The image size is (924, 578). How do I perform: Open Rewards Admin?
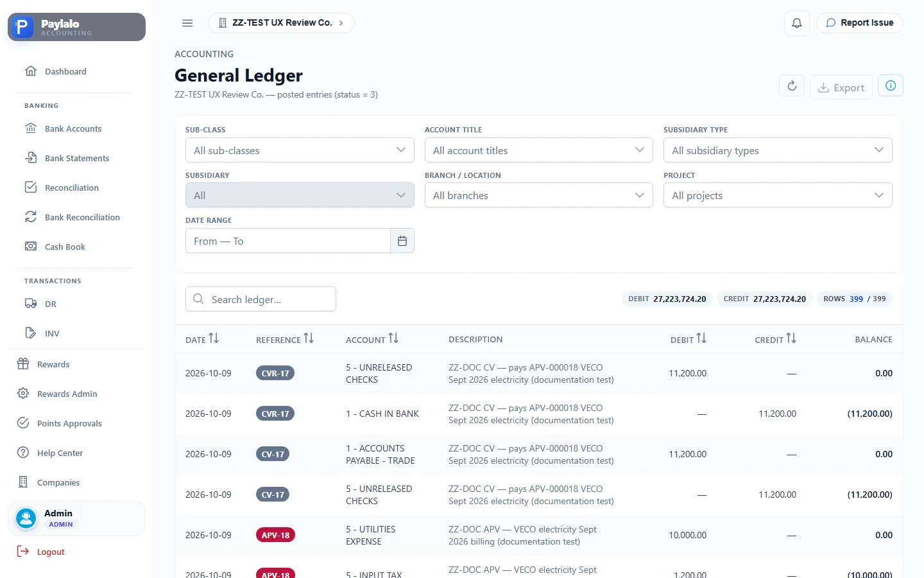[x=57, y=394]
